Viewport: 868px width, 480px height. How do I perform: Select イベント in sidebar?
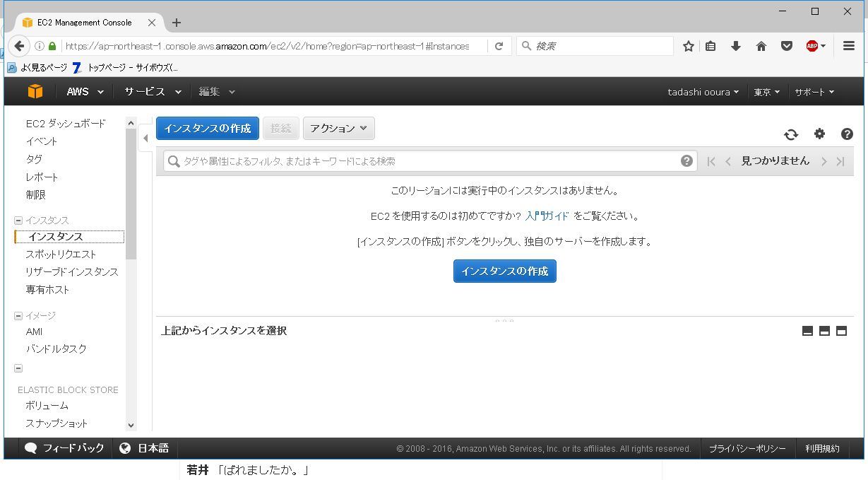point(42,141)
